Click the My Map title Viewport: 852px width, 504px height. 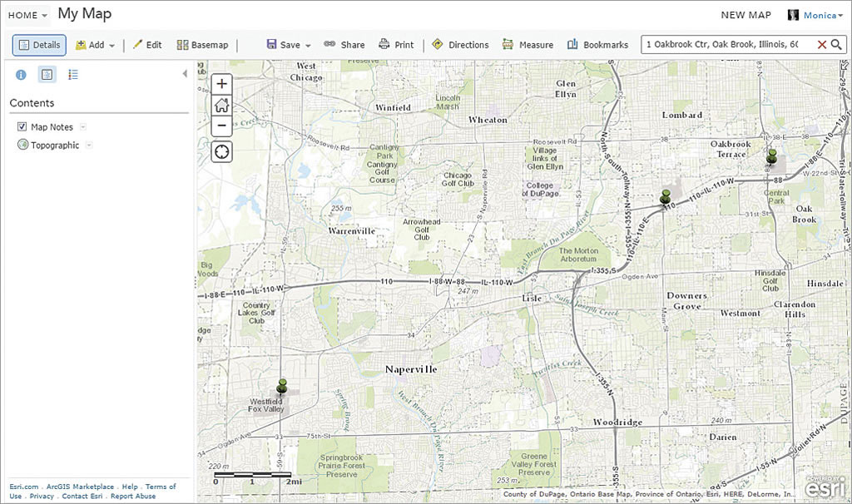click(x=85, y=14)
